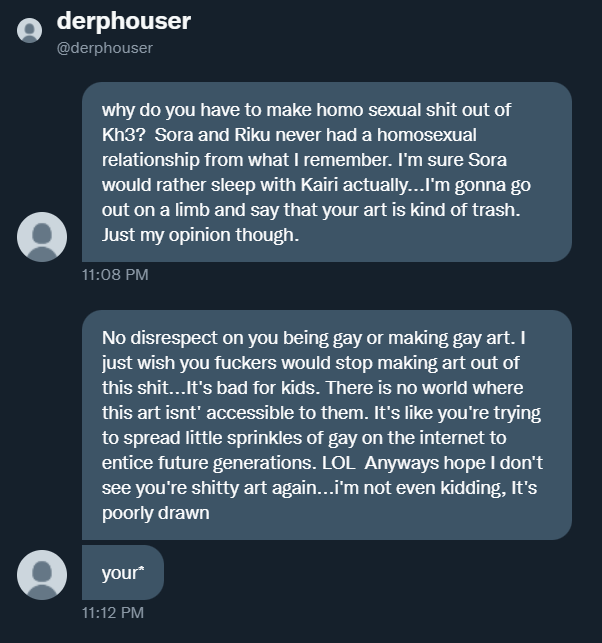Click the bold "derphouser" display name
Viewport: 602px width, 643px height.
(124, 21)
